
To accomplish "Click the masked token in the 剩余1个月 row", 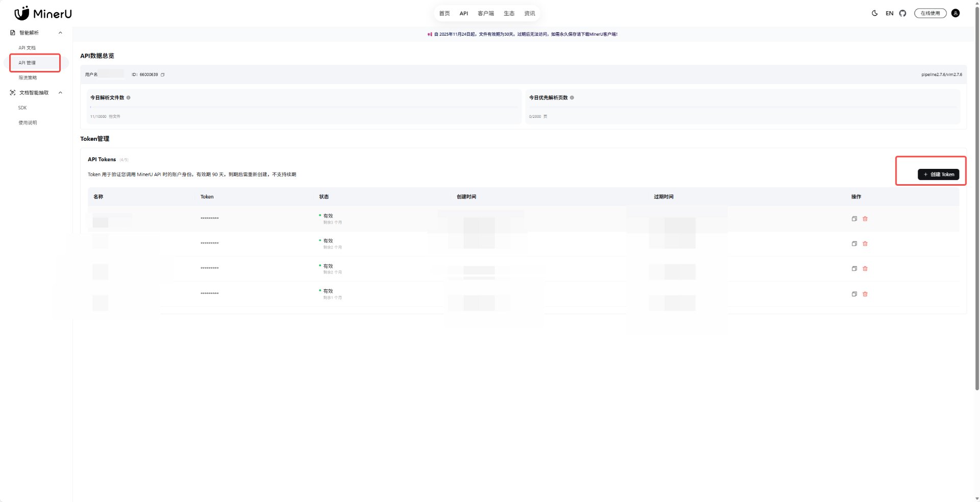I will [x=209, y=294].
